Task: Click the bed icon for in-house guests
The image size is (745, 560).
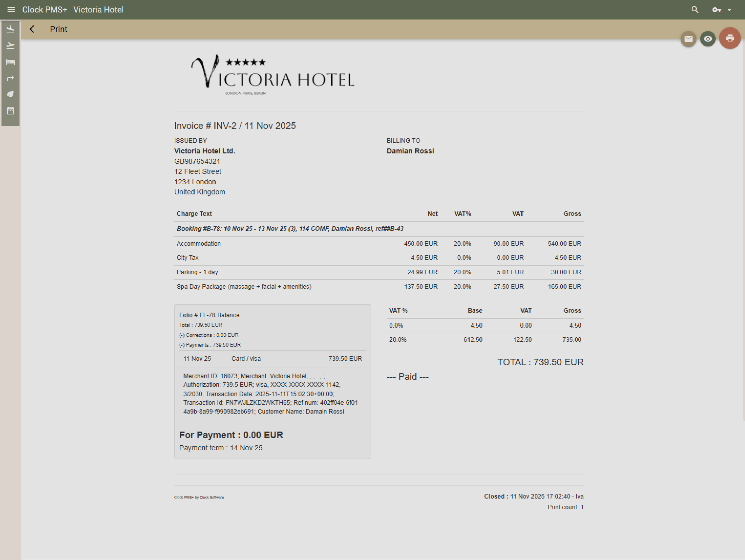Action: pos(10,62)
